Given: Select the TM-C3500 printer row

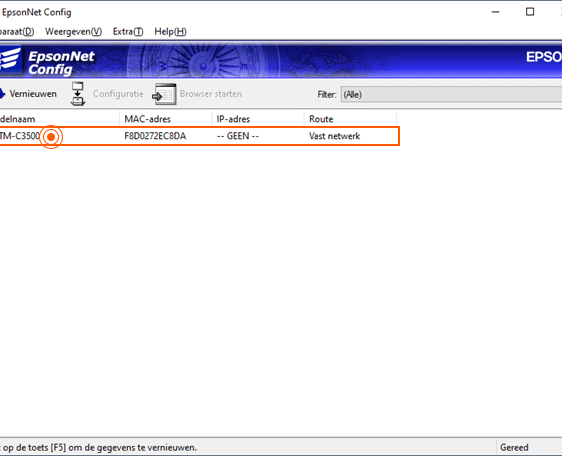Looking at the screenshot, I should point(199,136).
